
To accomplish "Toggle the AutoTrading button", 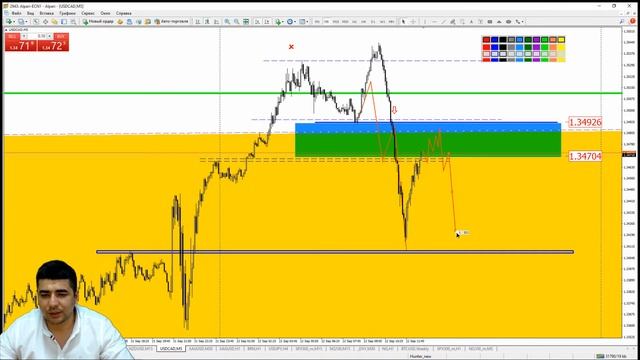I will click(x=171, y=21).
